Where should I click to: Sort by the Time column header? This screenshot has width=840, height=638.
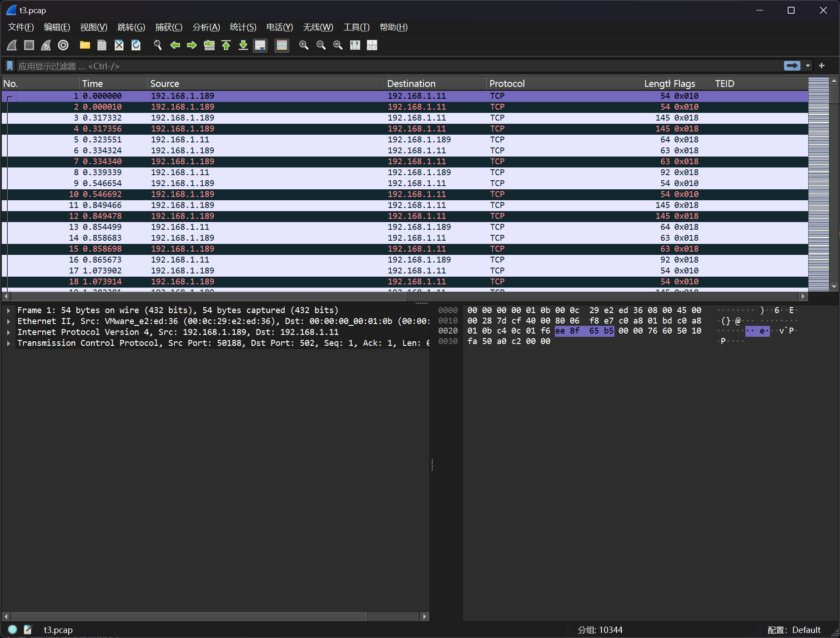pyautogui.click(x=114, y=84)
